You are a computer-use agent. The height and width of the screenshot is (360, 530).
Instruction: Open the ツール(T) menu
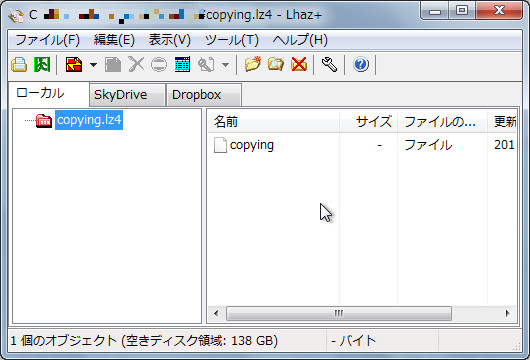tap(232, 40)
